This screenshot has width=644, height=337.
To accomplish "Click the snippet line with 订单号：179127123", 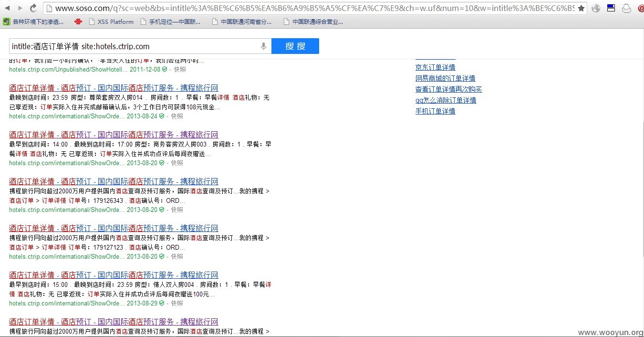I will 97,247.
